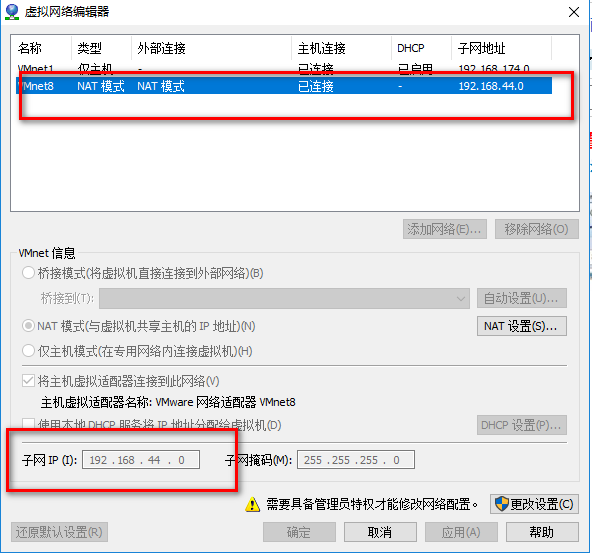Toggle 使用本地 DHCP 服务 checkbox

(29, 425)
